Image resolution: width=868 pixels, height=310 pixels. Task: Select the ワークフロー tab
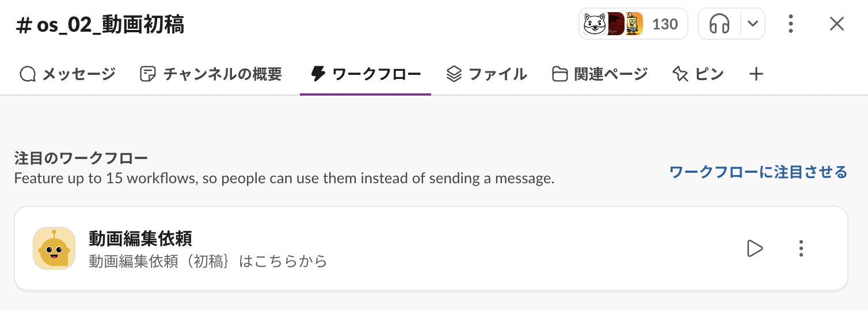[366, 74]
